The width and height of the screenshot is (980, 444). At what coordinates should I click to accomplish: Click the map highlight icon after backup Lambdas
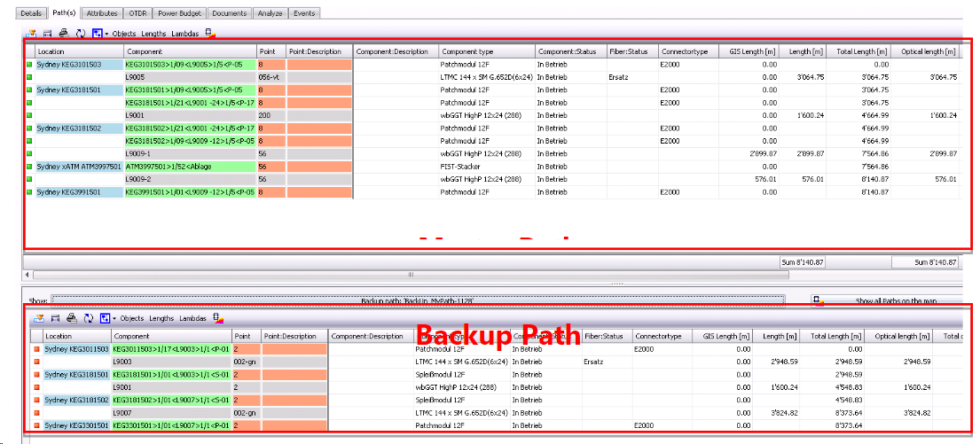tap(217, 318)
